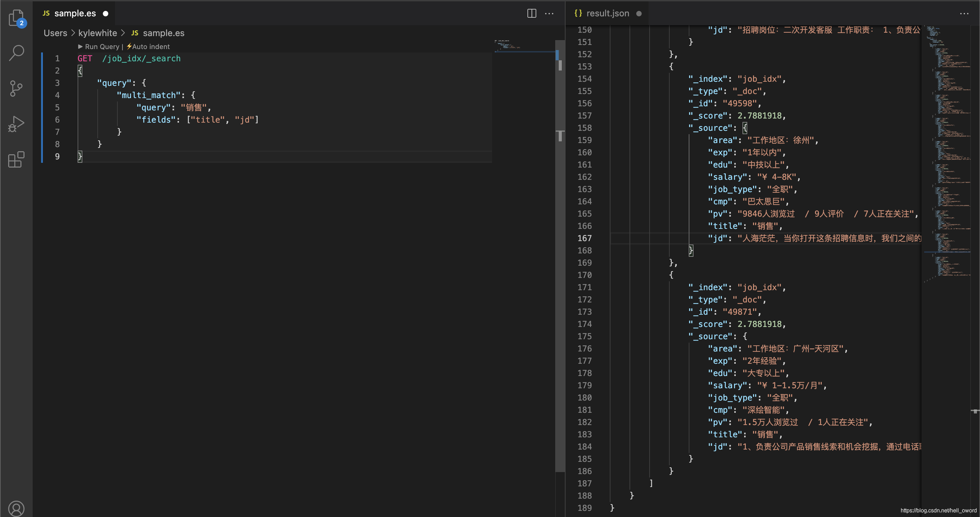Open the Accounts menu icon
The width and height of the screenshot is (980, 517).
pyautogui.click(x=16, y=508)
